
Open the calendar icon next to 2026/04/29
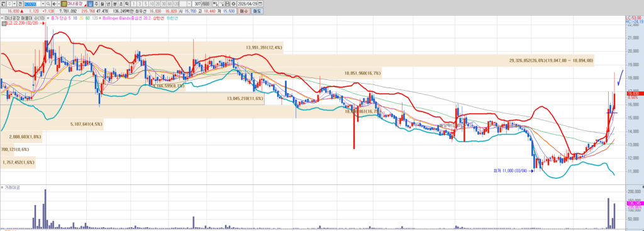point(260,4)
